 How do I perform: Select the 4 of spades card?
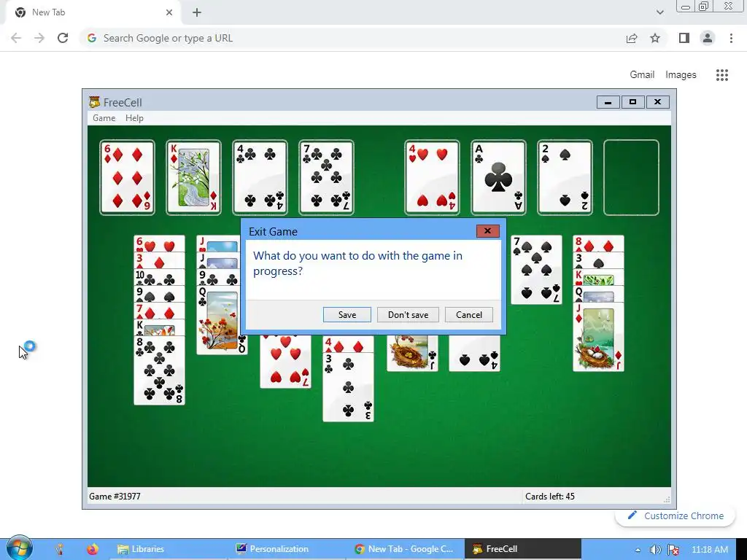(474, 354)
